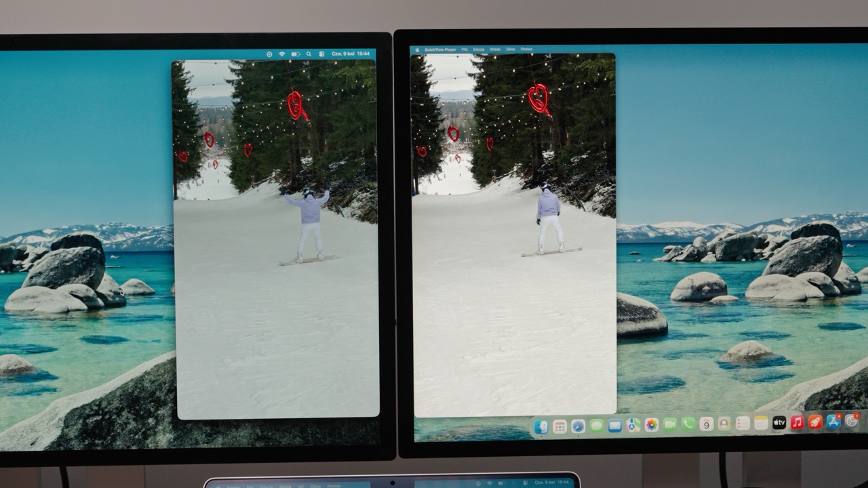The image size is (868, 488).
Task: Open the Plik menu
Action: 465,49
